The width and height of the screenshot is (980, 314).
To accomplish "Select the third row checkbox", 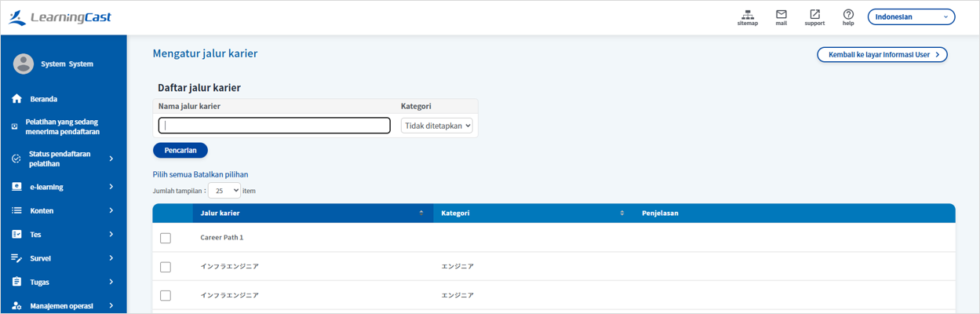I will (x=166, y=296).
